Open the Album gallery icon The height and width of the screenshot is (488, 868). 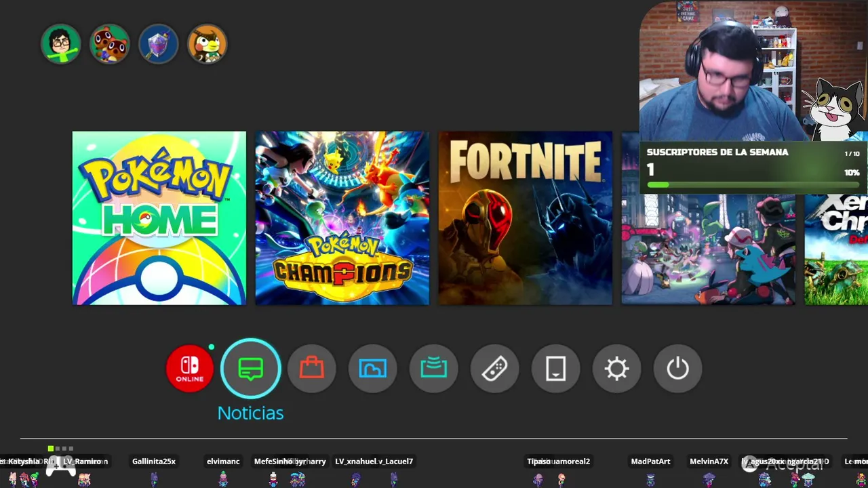point(373,369)
